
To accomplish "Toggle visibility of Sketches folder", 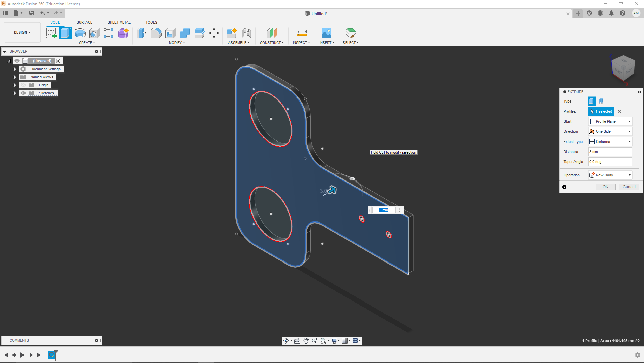I will (x=23, y=93).
